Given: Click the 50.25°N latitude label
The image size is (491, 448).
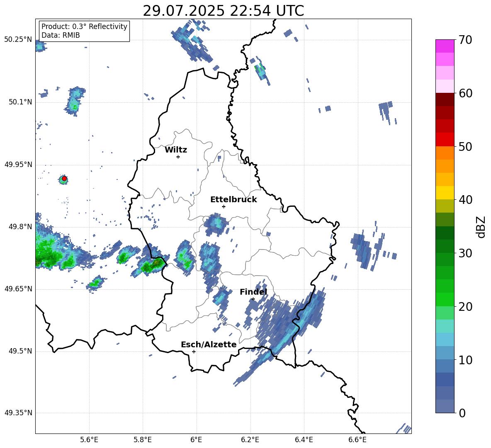Looking at the screenshot, I should 18,40.
